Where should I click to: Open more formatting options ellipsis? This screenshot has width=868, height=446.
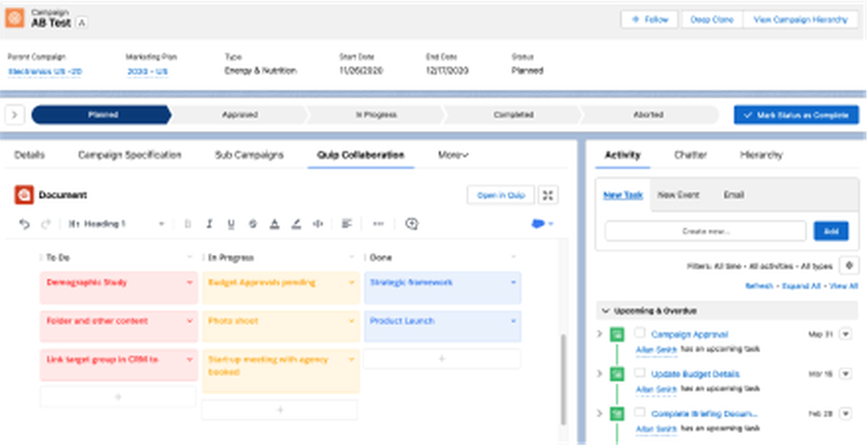(x=378, y=224)
